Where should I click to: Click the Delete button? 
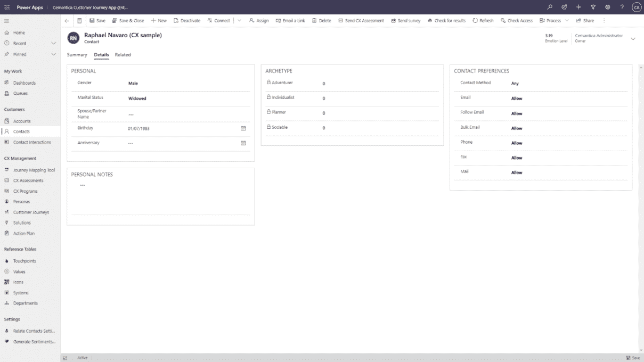coord(322,21)
